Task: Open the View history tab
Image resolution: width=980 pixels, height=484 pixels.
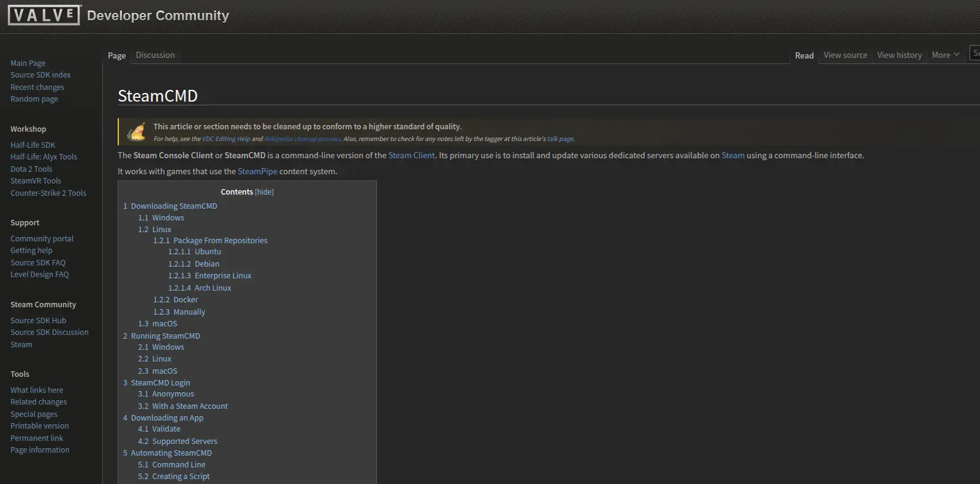Action: coord(899,55)
